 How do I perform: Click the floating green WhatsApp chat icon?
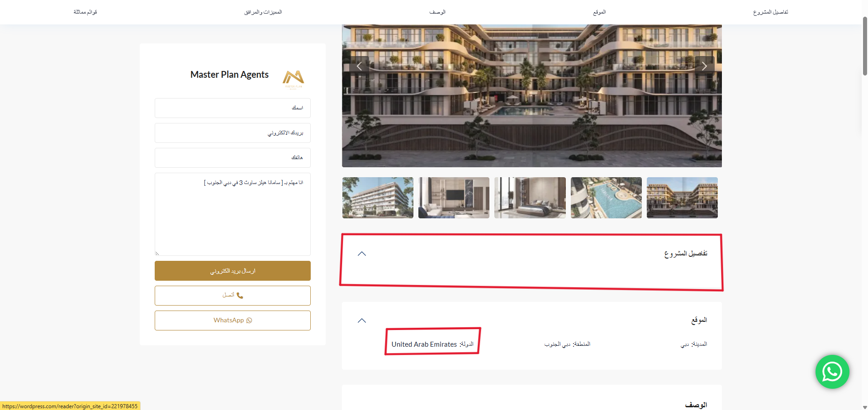click(832, 372)
